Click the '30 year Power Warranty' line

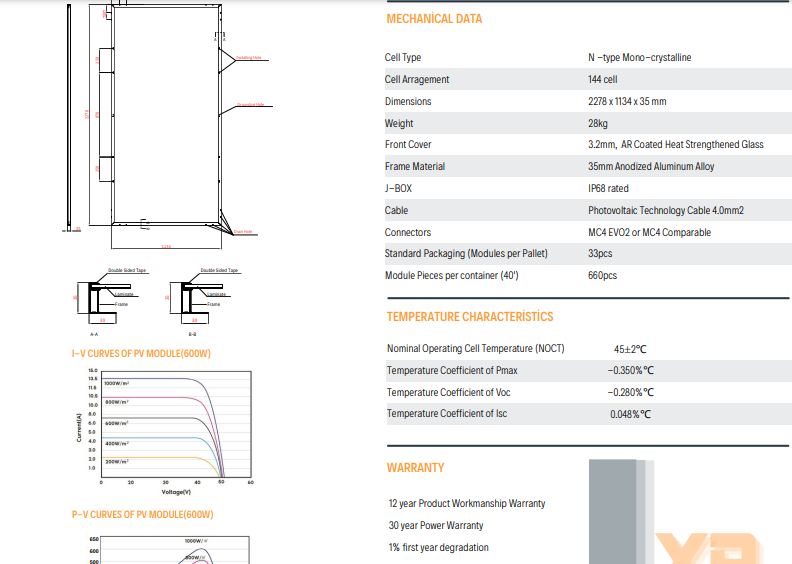[x=436, y=526]
